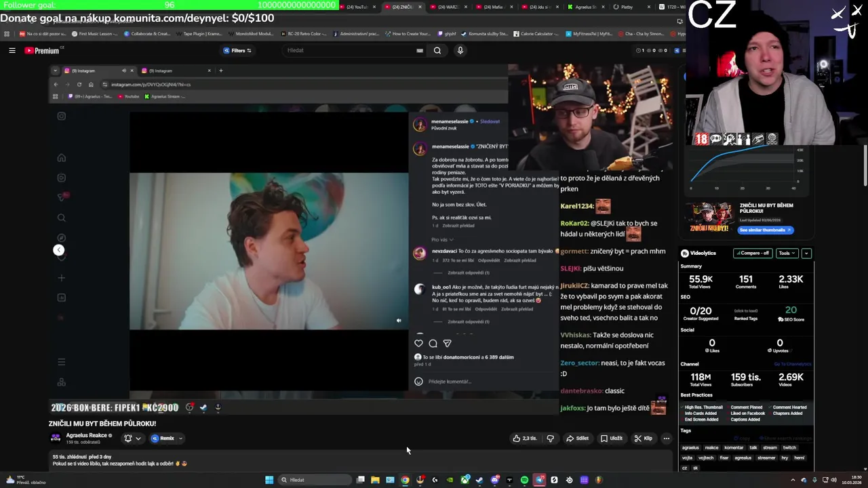Click the taskbar Hledat search box

click(313, 480)
